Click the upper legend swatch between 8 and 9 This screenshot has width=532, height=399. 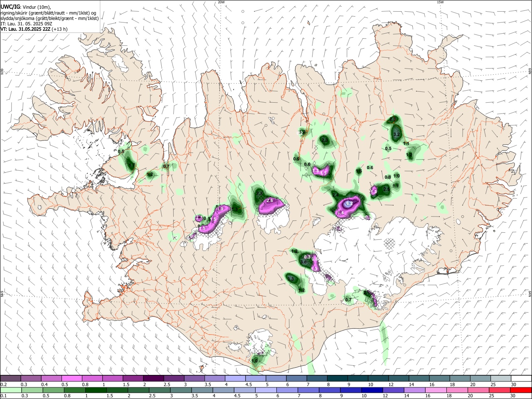(337, 379)
